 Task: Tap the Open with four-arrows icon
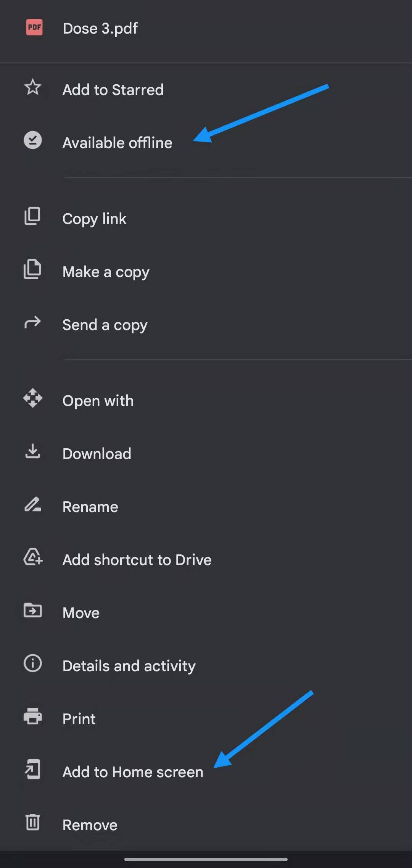(x=33, y=398)
